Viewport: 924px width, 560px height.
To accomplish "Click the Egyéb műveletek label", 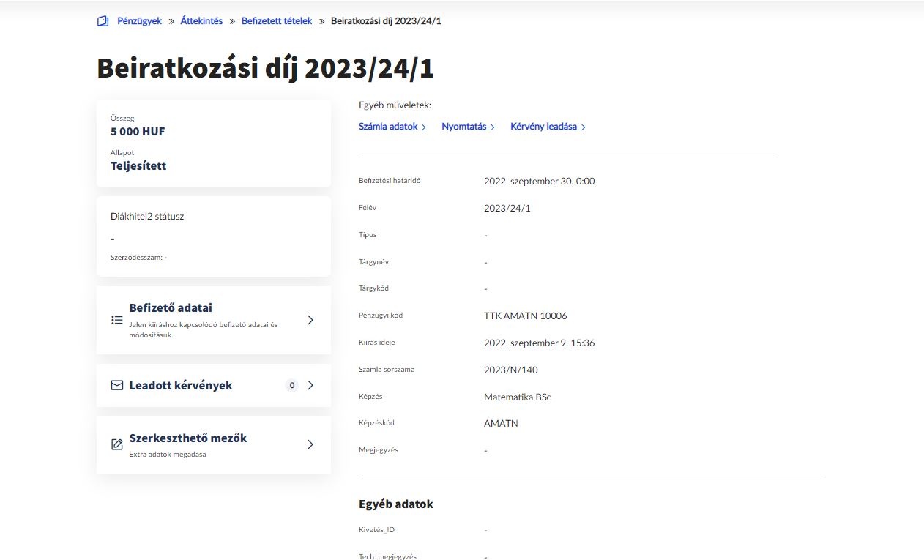I will point(395,105).
